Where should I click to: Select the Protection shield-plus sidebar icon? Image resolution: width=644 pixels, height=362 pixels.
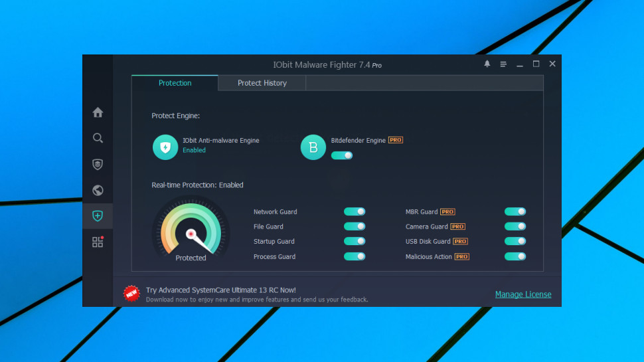(x=98, y=216)
